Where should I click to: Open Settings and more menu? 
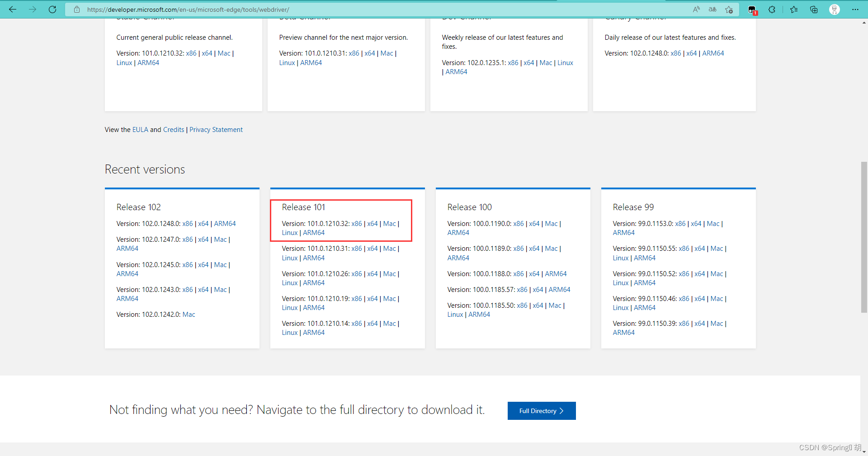[x=855, y=9]
